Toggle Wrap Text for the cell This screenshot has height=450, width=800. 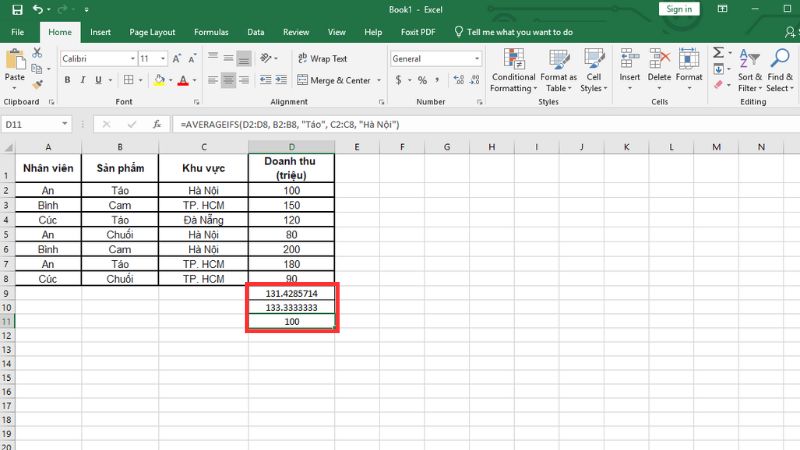(x=320, y=59)
